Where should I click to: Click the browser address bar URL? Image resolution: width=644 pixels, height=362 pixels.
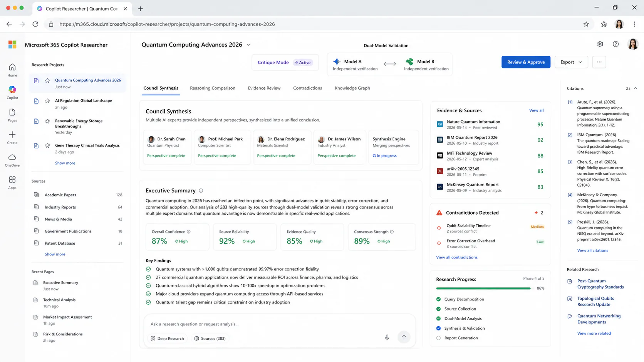click(x=167, y=24)
